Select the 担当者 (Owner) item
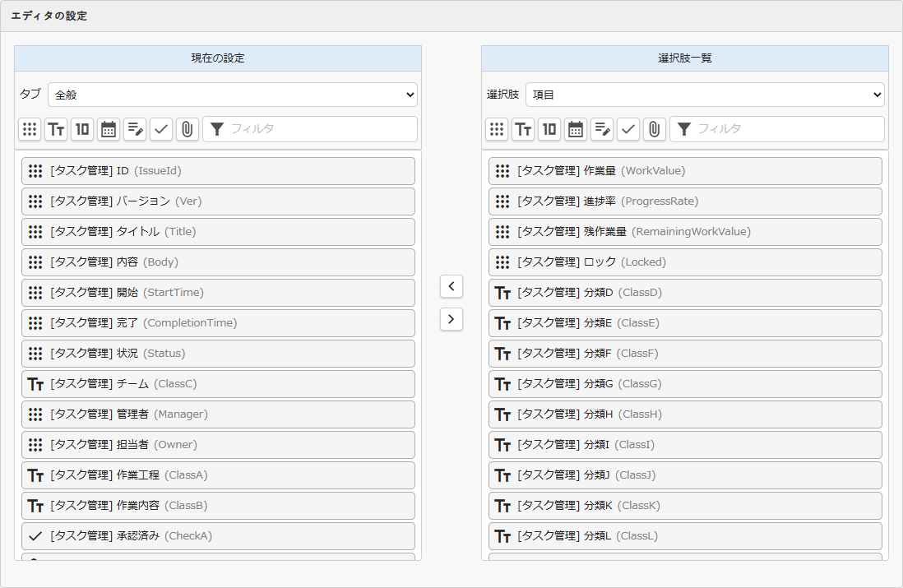 click(218, 445)
